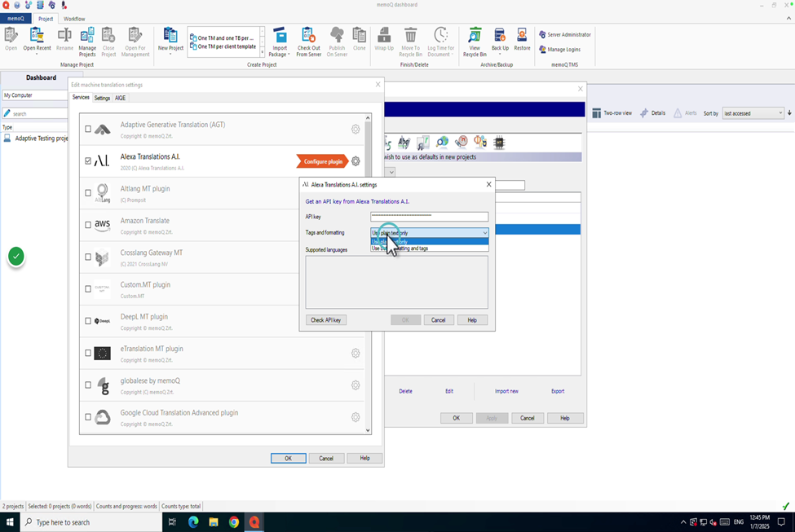The width and height of the screenshot is (795, 532).
Task: Open the Open Recent projects list
Action: [x=37, y=41]
